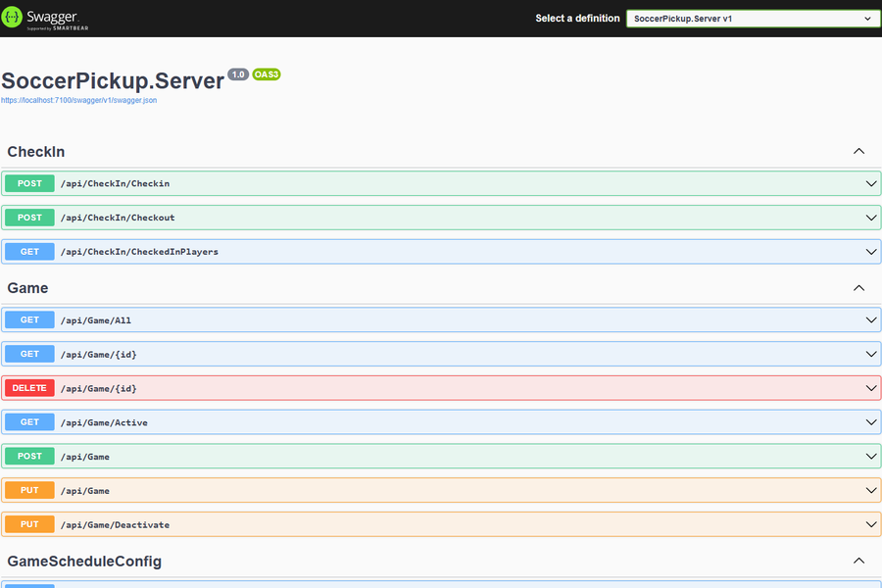Click the 1.0 version badge
Screen dimensions: 882x588
tap(238, 74)
